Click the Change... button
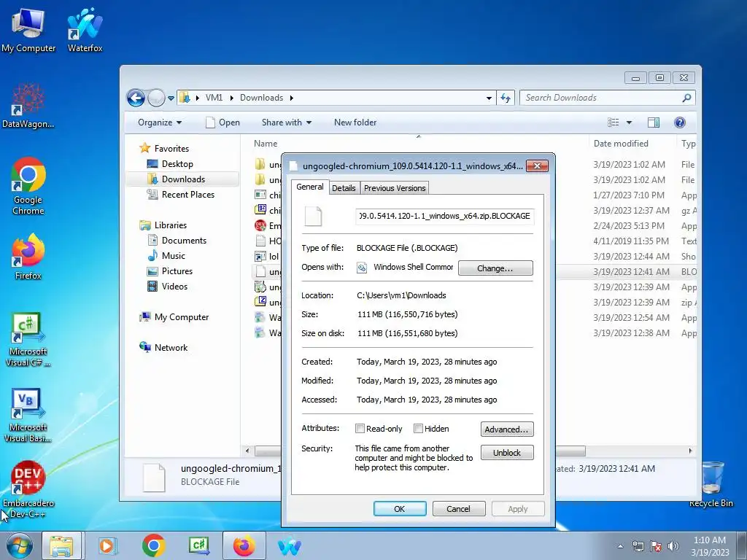The width and height of the screenshot is (747, 560). coord(495,268)
